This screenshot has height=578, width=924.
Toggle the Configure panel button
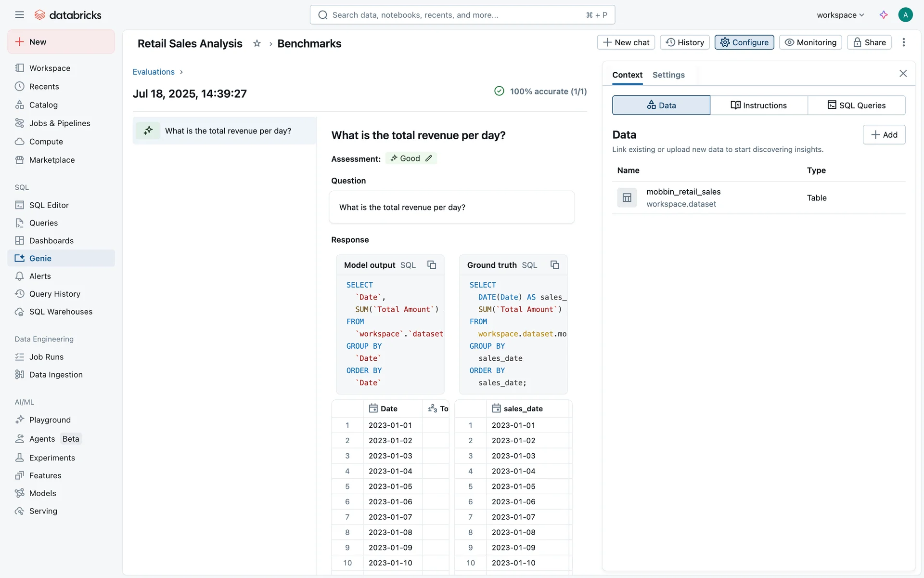[744, 42]
